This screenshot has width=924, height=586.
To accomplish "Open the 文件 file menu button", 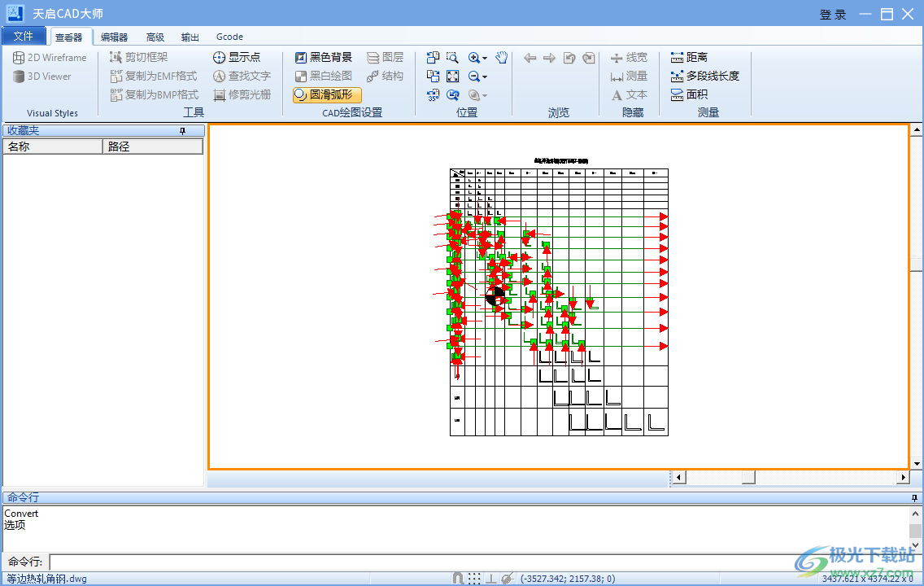I will point(24,37).
